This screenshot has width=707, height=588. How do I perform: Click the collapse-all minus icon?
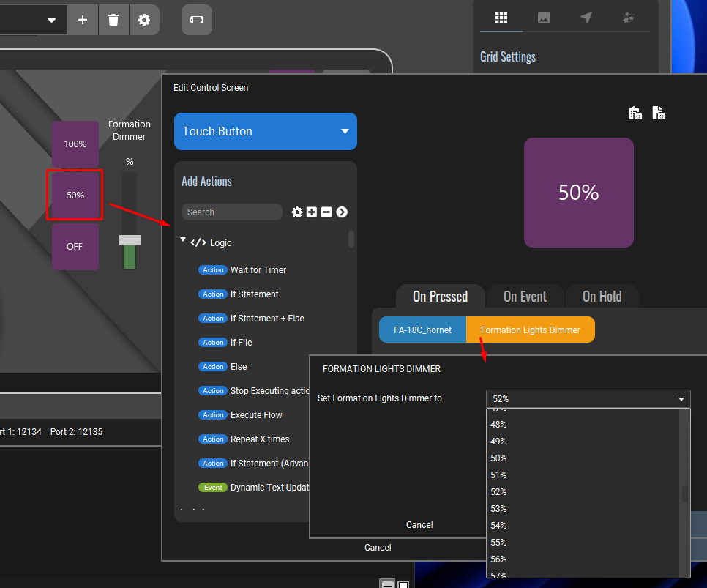click(326, 212)
